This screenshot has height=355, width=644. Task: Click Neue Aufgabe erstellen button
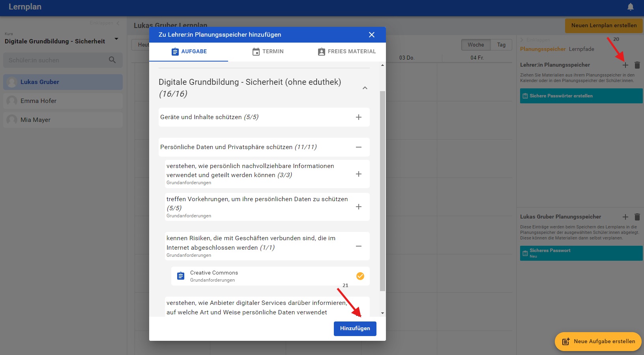[598, 342]
